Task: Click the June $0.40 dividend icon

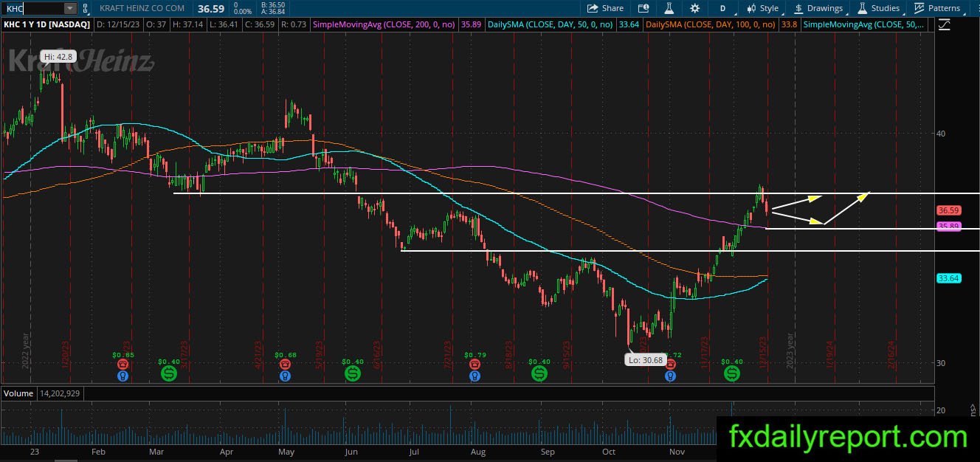Action: coord(353,373)
